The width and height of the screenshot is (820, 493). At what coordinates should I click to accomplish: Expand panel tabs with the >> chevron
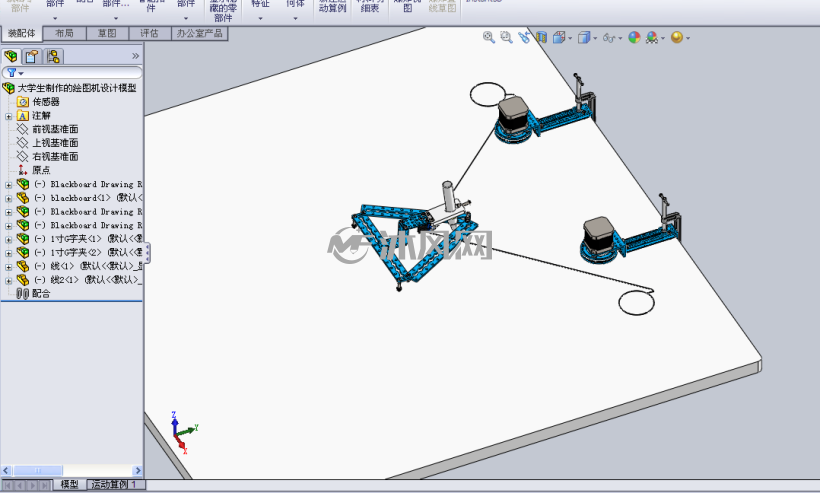click(135, 56)
